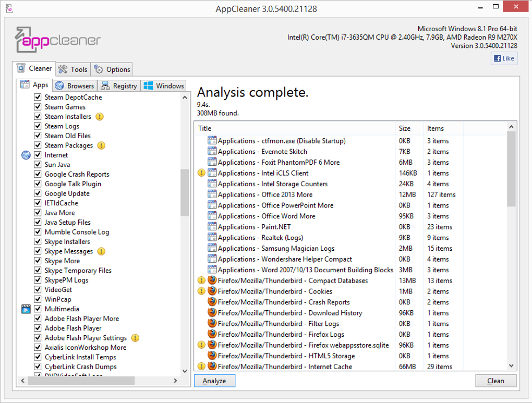Select 'Word 2007/10/13 Document Building Blocks' row

tap(351, 270)
